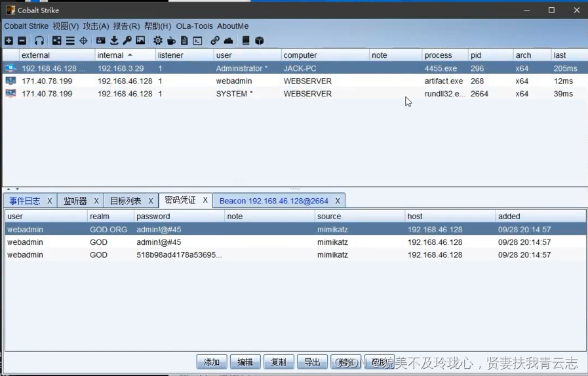Click the 添加 button
This screenshot has width=588, height=376.
tap(212, 362)
